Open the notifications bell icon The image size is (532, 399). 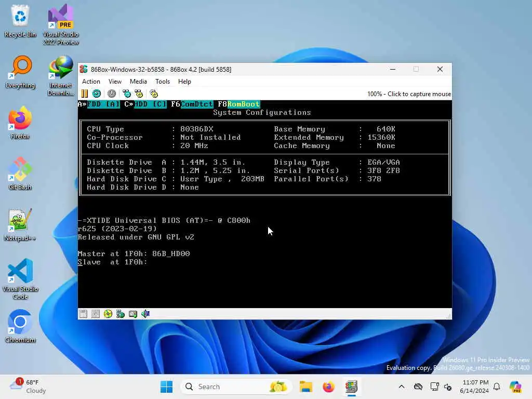[x=497, y=387]
